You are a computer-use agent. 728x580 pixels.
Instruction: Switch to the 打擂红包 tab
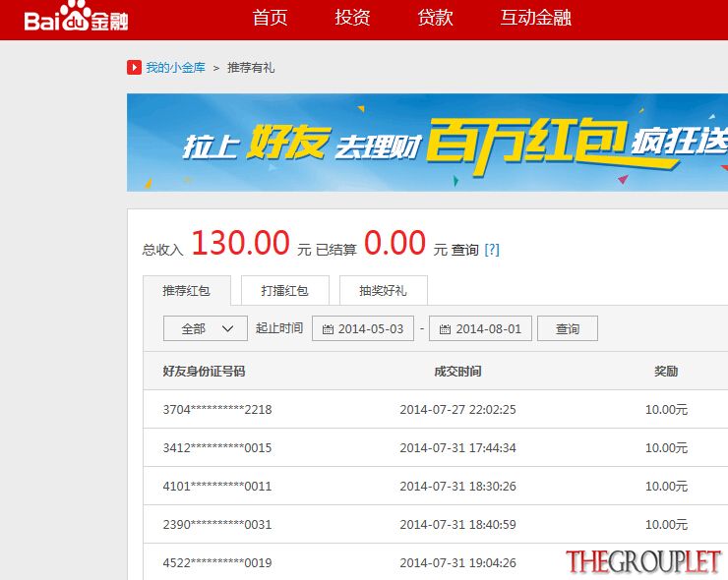tap(285, 290)
